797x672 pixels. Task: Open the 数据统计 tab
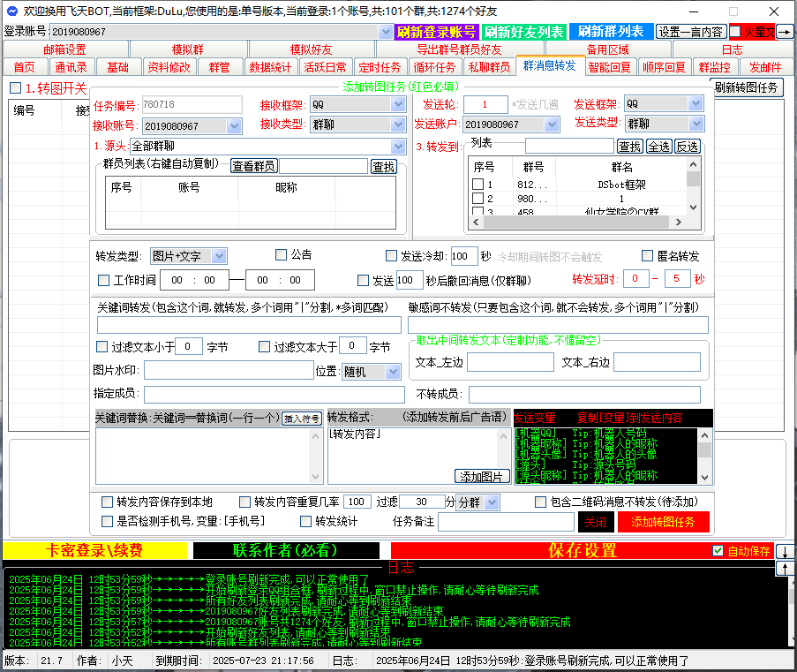(270, 67)
